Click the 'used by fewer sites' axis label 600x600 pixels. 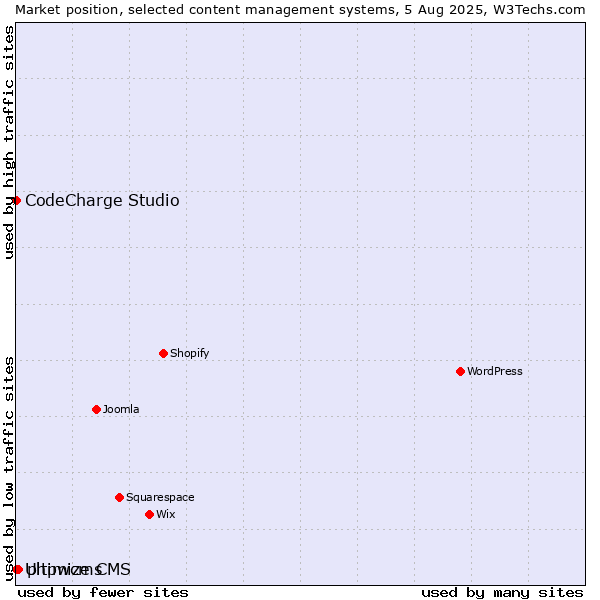pos(103,593)
